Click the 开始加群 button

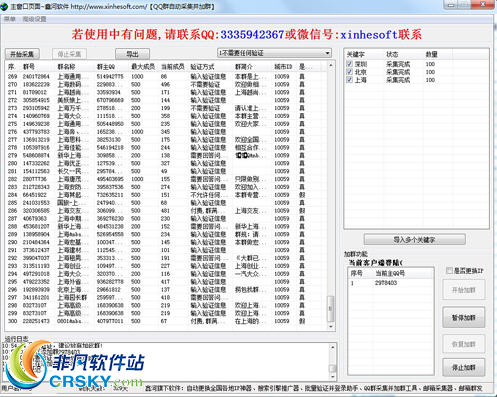(463, 290)
